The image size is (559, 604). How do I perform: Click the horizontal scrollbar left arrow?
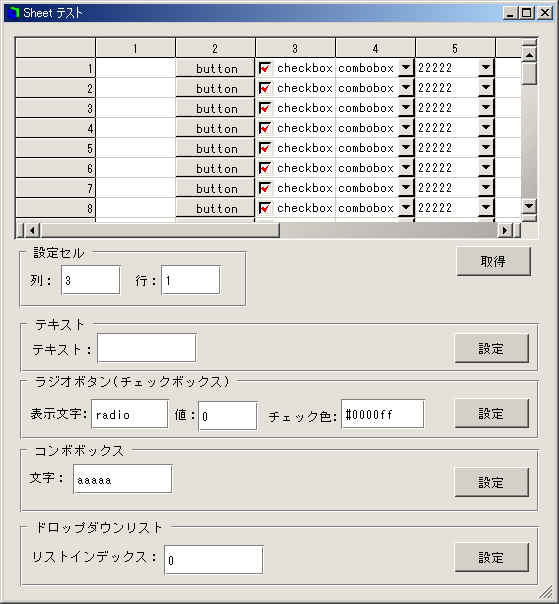point(32,230)
